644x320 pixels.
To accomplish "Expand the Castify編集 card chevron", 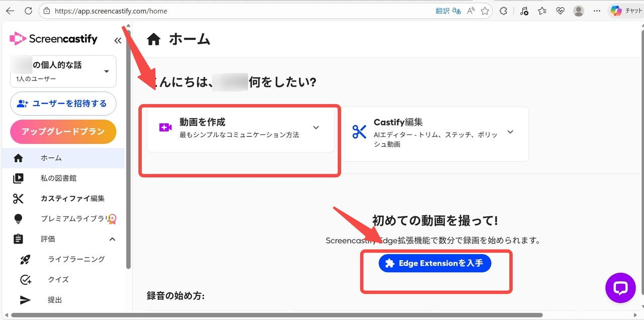I will click(x=510, y=131).
